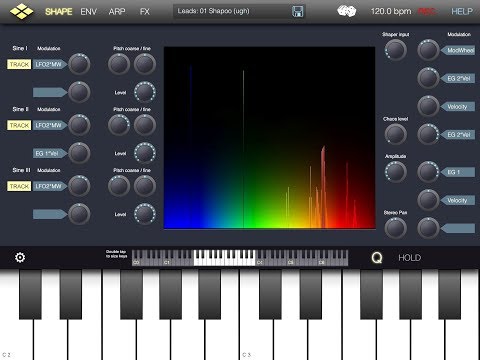
Task: Click the modulation amount knob beside ModWheel
Action: pos(428,50)
